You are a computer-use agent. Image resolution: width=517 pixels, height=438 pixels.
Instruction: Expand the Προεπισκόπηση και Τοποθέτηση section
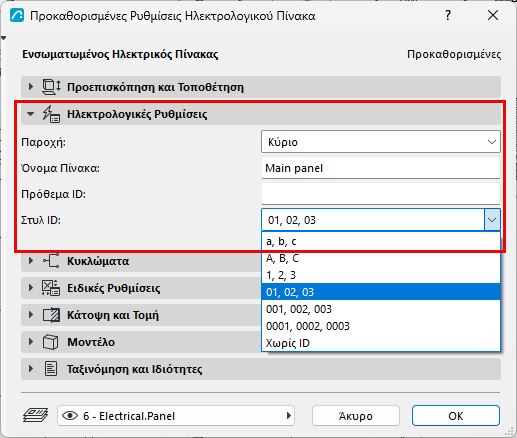point(31,87)
